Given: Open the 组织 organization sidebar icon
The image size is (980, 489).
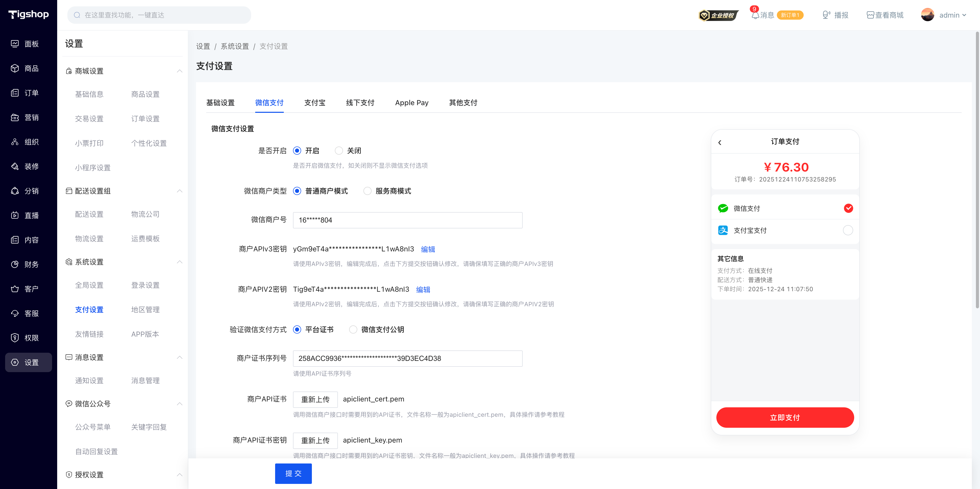Looking at the screenshot, I should point(15,142).
